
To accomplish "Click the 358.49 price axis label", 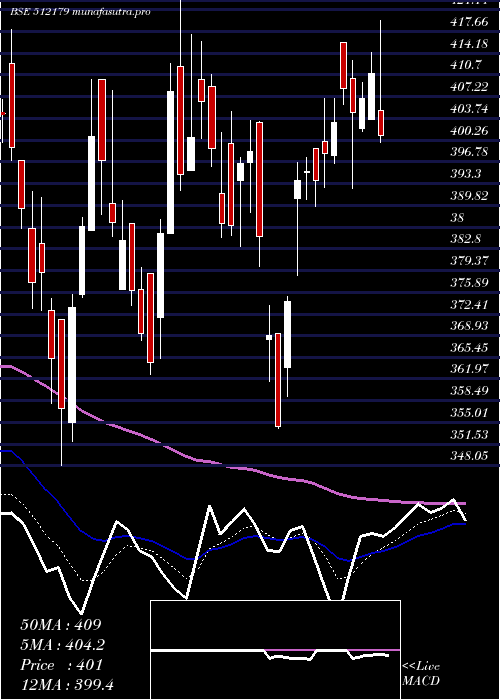I will pyautogui.click(x=469, y=390).
